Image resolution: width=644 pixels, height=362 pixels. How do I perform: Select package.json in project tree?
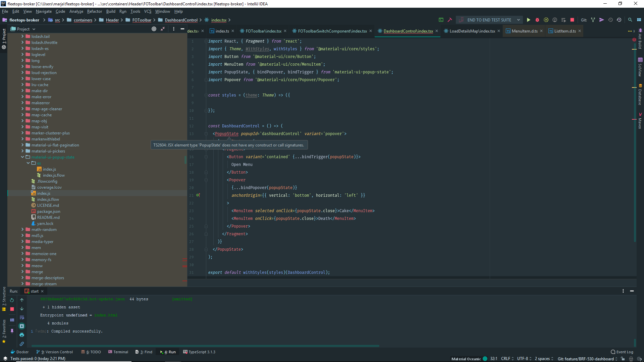(x=49, y=212)
